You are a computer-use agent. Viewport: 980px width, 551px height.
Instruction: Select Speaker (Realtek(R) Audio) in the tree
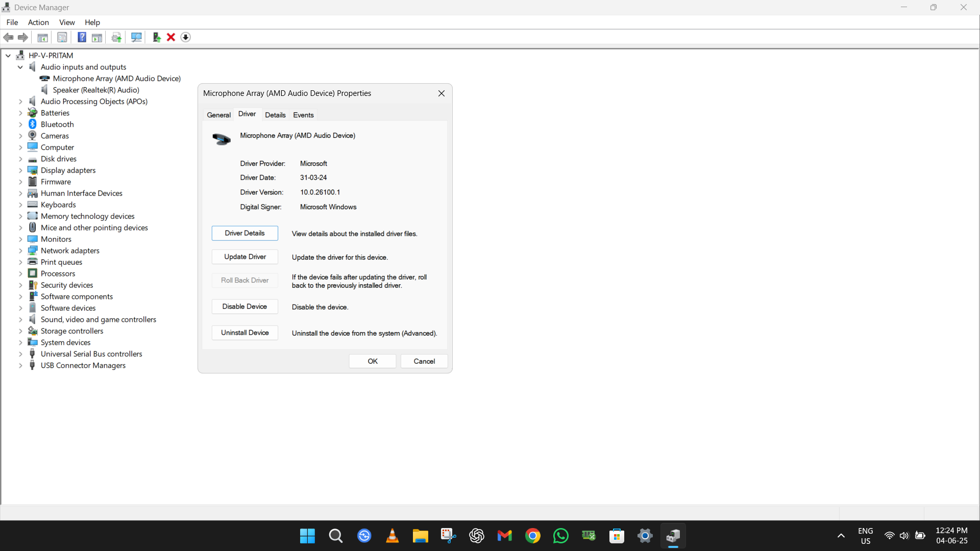[x=97, y=90]
